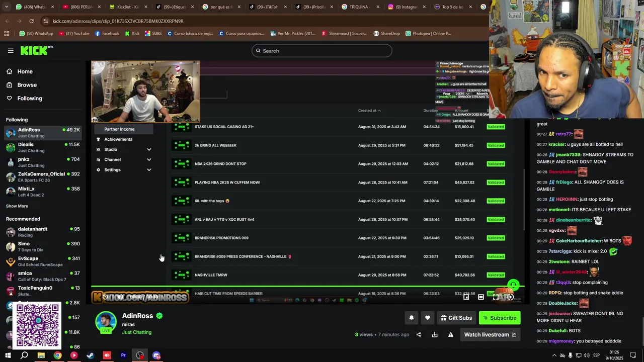Click the Kick logo
Screen dimensions: 644x362
(x=36, y=50)
